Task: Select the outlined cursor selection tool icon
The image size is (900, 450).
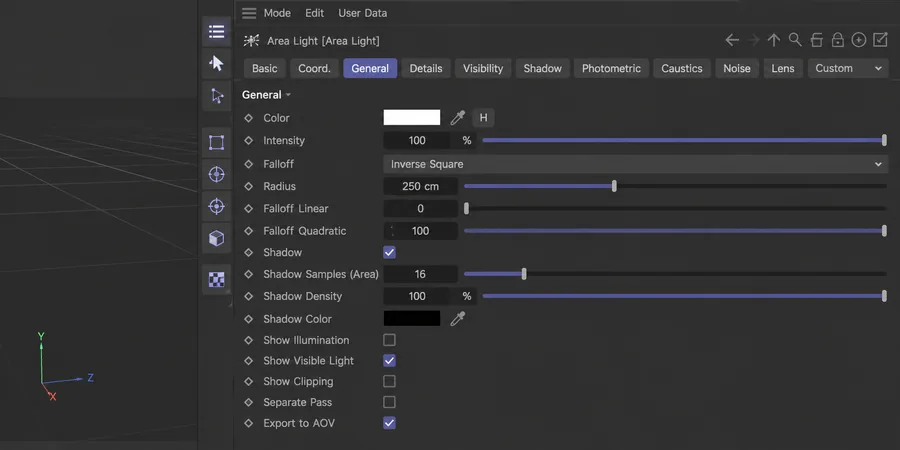Action: pyautogui.click(x=216, y=95)
